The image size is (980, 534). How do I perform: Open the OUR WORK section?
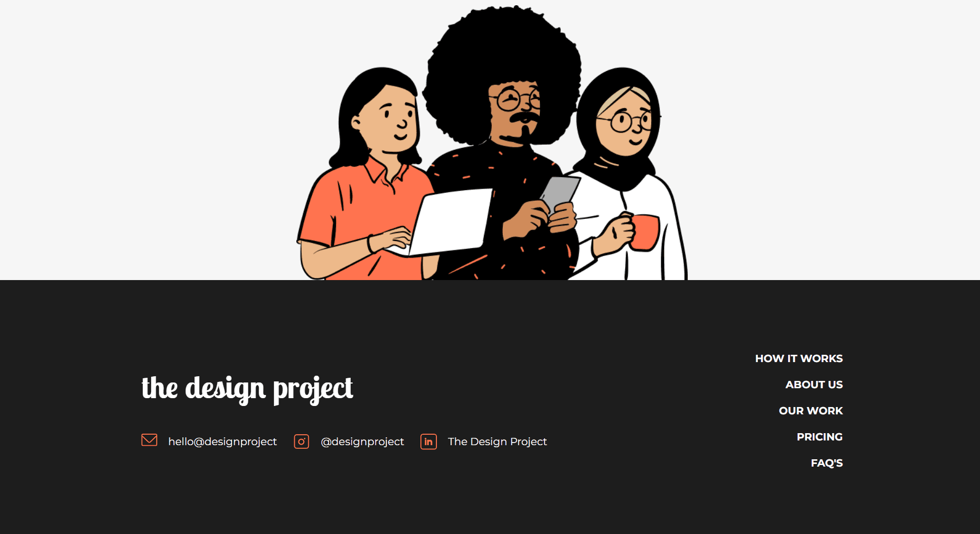(811, 411)
